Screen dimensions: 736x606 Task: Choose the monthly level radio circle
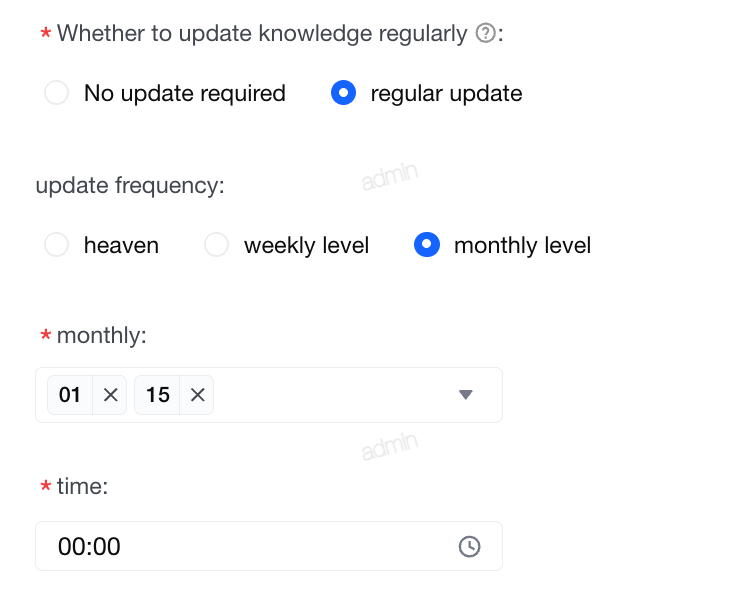click(x=427, y=245)
